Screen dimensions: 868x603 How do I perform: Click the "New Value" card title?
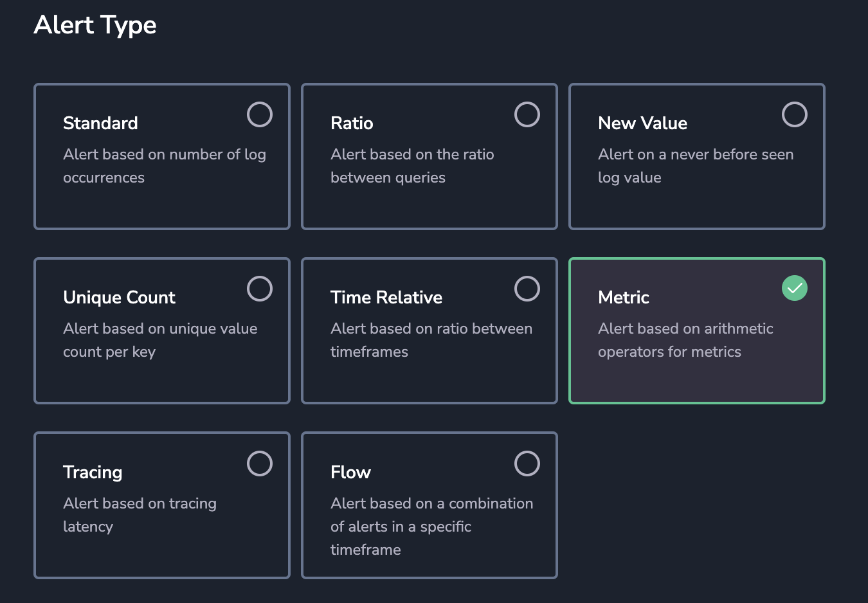[x=642, y=123]
